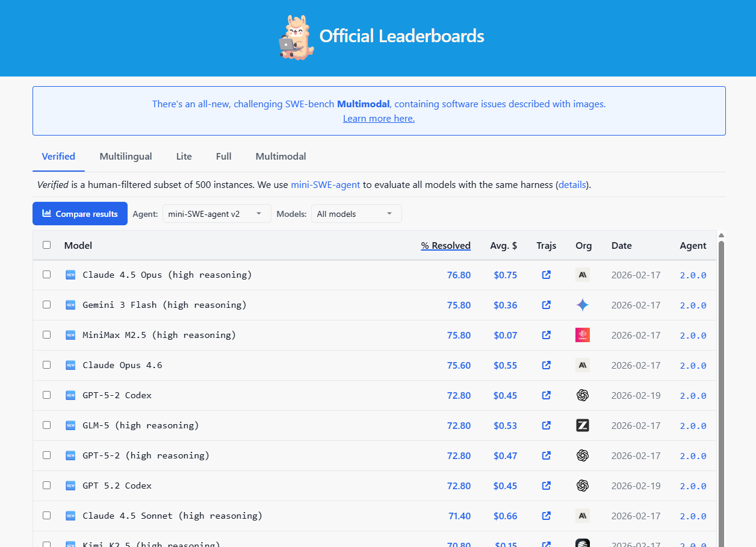Click the OpenAI logo in GPT 5.2 Codex row
The image size is (756, 547).
click(583, 486)
